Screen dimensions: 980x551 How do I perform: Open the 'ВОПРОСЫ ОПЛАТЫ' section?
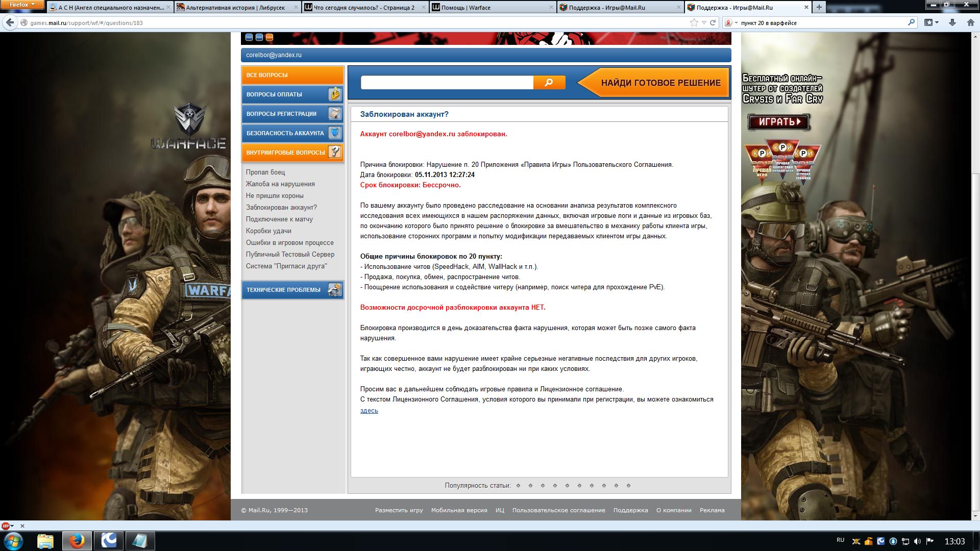[x=292, y=94]
